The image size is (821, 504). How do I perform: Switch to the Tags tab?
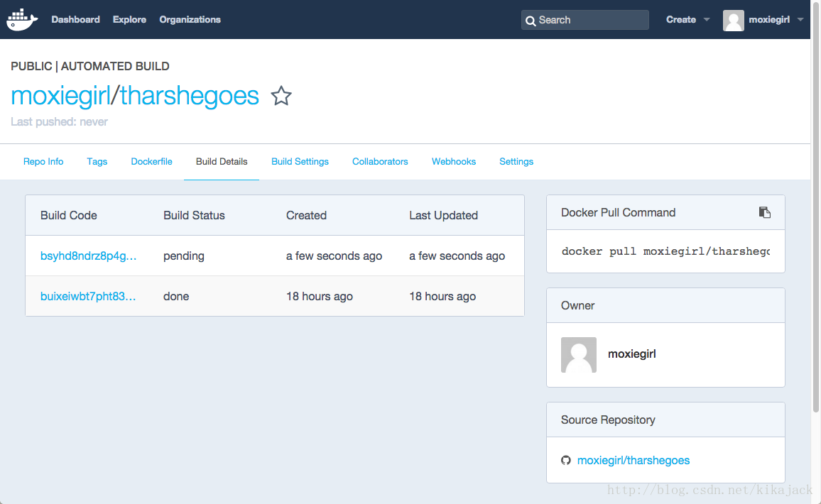coord(97,162)
